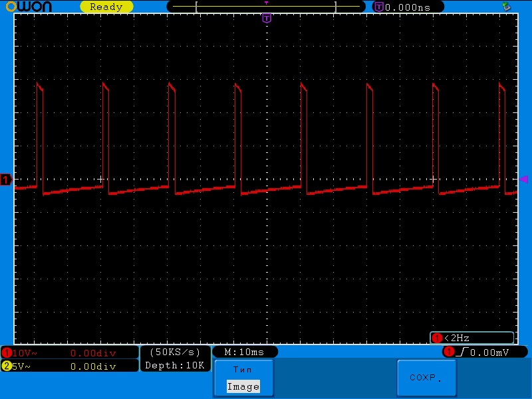
Task: Click the channel 1 icon in frequency counter
Action: [437, 338]
